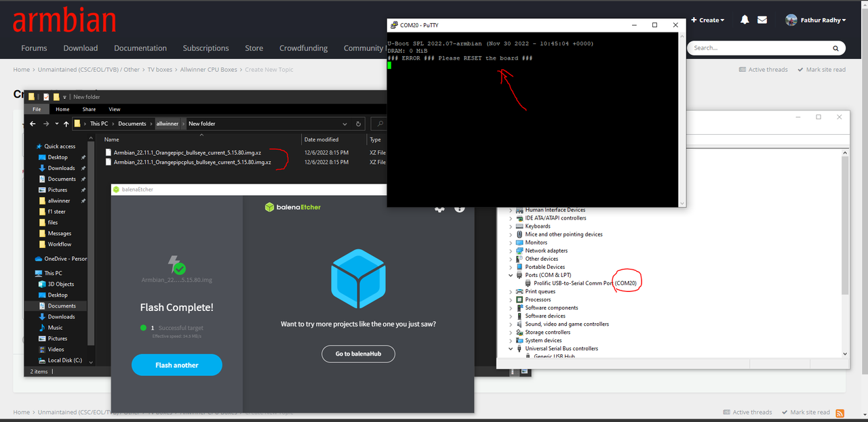Click the Armbian logo
Screen dimensions: 868x422
tap(64, 20)
